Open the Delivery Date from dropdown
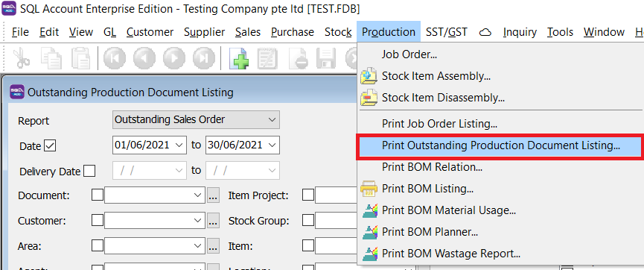 (x=179, y=170)
